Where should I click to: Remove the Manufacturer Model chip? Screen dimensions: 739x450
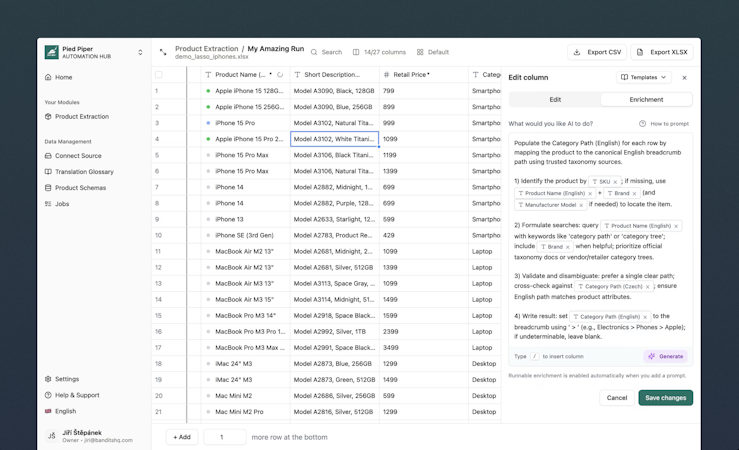click(581, 205)
